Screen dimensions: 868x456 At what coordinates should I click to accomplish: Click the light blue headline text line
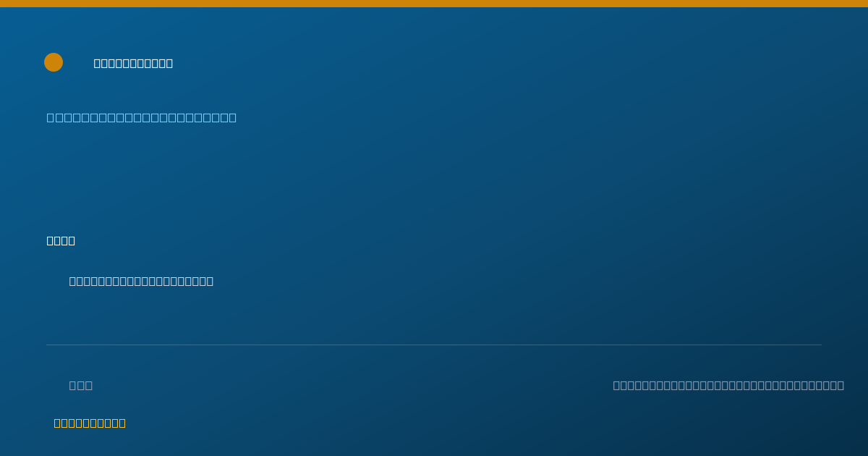142,117
